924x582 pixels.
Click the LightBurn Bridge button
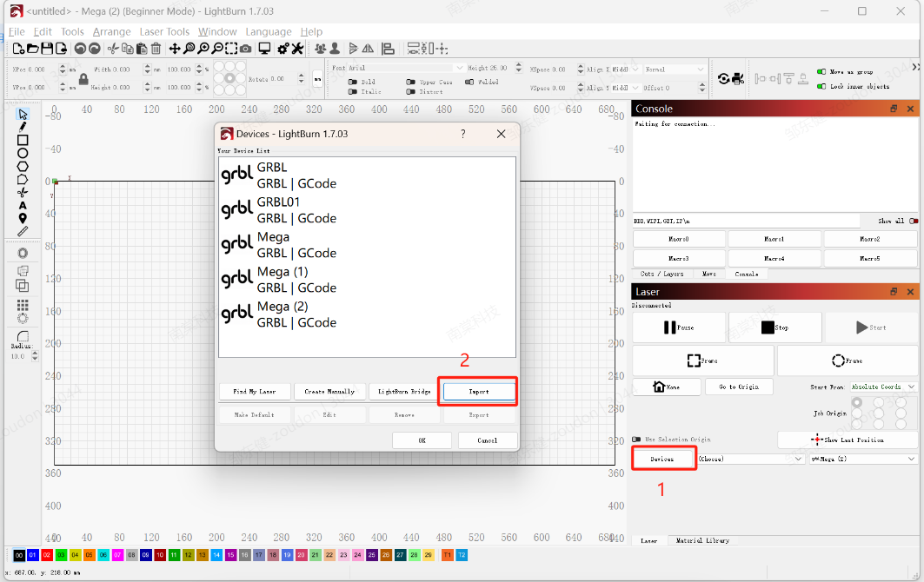pyautogui.click(x=404, y=391)
